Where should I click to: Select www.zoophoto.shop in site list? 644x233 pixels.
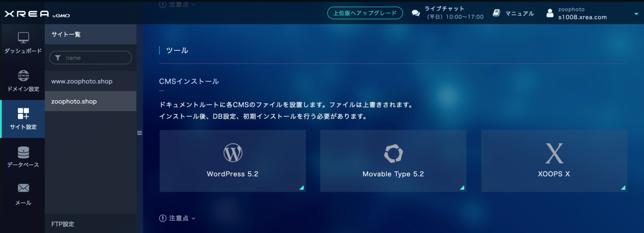pyautogui.click(x=91, y=81)
